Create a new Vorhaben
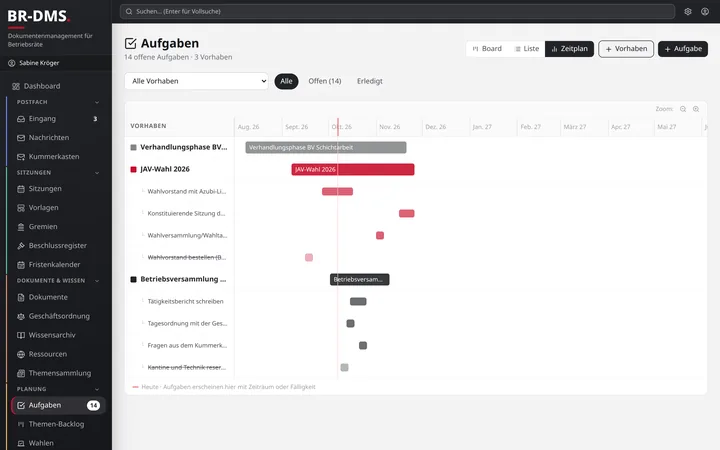Viewport: 720px width, 450px height. pyautogui.click(x=626, y=49)
